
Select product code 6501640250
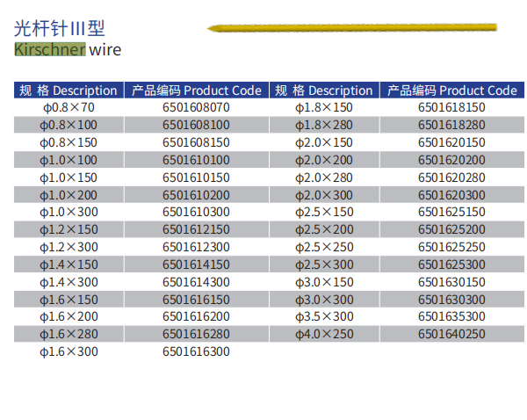[451, 334]
